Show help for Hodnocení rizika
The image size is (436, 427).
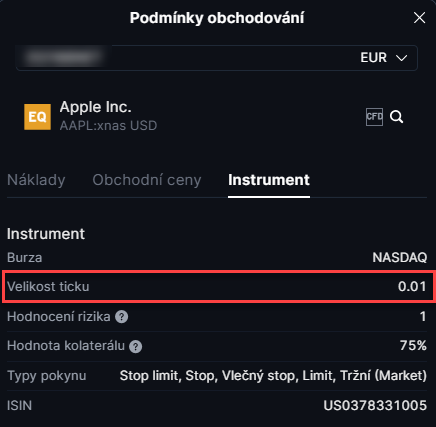pyautogui.click(x=122, y=317)
